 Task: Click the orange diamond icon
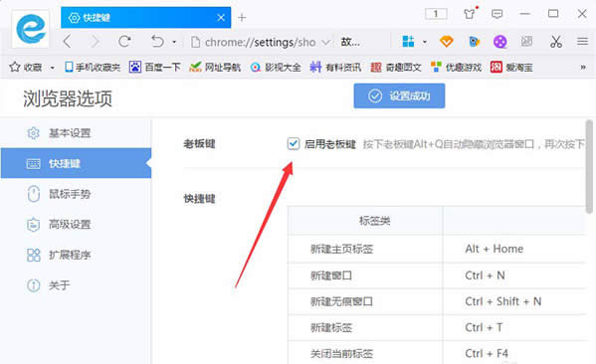pyautogui.click(x=446, y=41)
